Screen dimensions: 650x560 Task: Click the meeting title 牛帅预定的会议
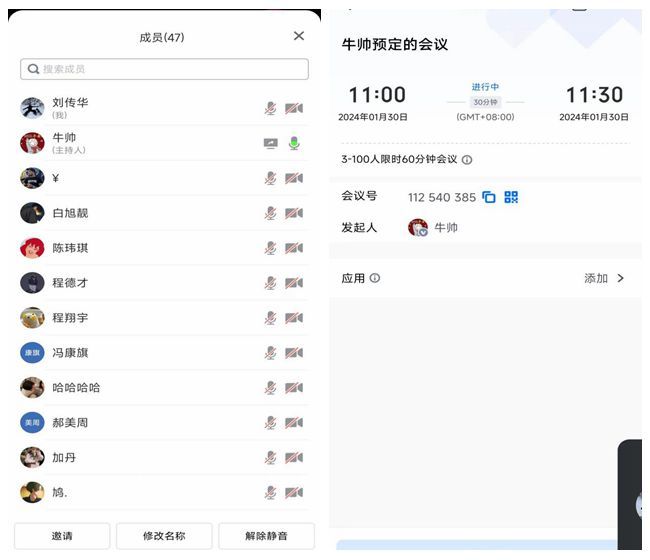pyautogui.click(x=395, y=44)
